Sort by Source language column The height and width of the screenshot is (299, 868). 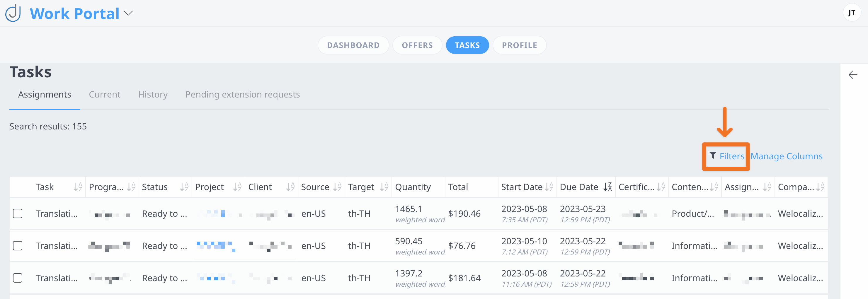pos(337,187)
